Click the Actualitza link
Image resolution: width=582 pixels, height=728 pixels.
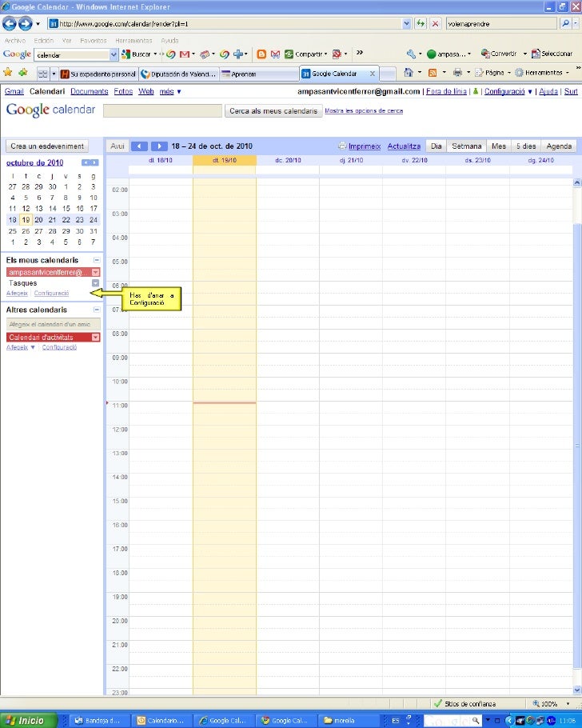click(x=404, y=146)
